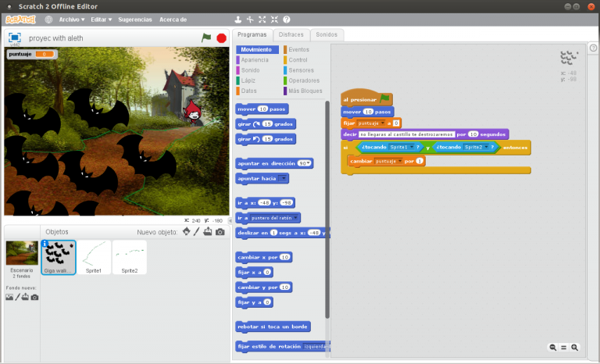Select the Sonido block category

point(248,70)
